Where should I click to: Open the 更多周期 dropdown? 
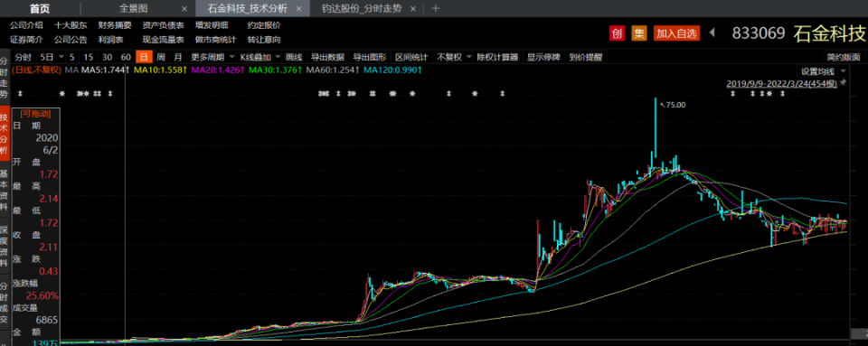tap(212, 57)
